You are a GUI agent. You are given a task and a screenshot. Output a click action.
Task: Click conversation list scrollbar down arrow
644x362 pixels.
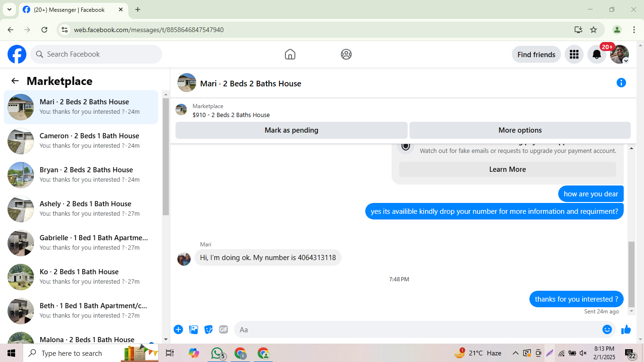coord(166,339)
